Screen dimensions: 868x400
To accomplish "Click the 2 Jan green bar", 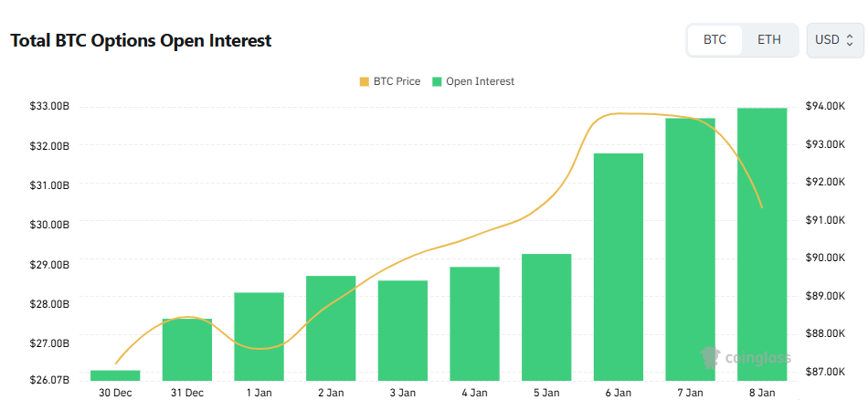I will click(x=331, y=328).
